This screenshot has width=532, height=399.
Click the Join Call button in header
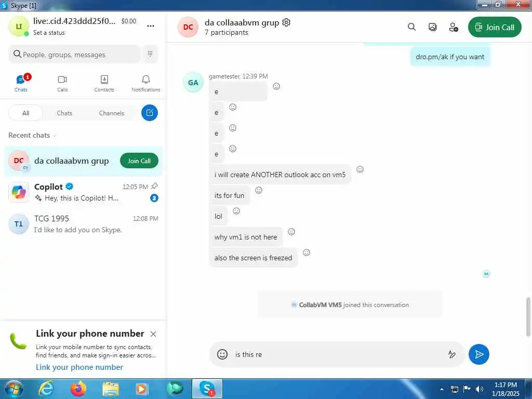click(495, 27)
